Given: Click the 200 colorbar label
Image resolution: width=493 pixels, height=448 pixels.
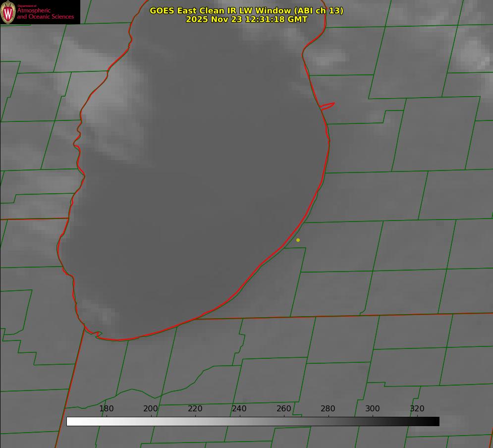Looking at the screenshot, I should (x=151, y=409).
